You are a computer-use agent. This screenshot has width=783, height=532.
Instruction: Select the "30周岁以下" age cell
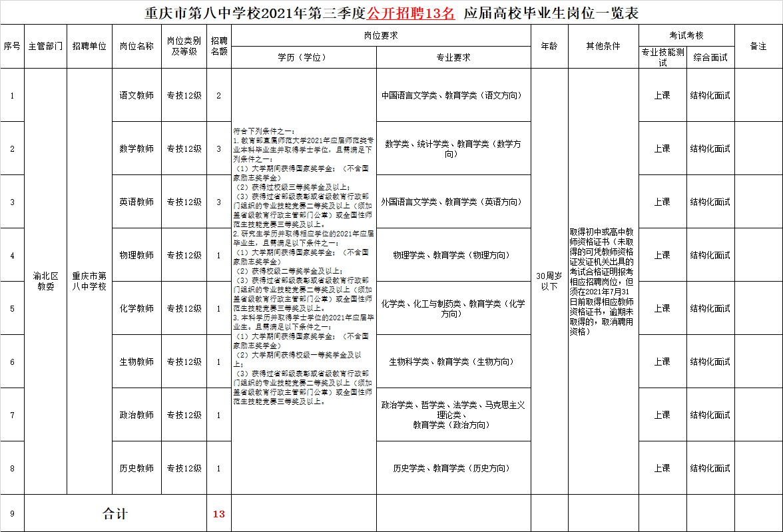click(x=549, y=281)
